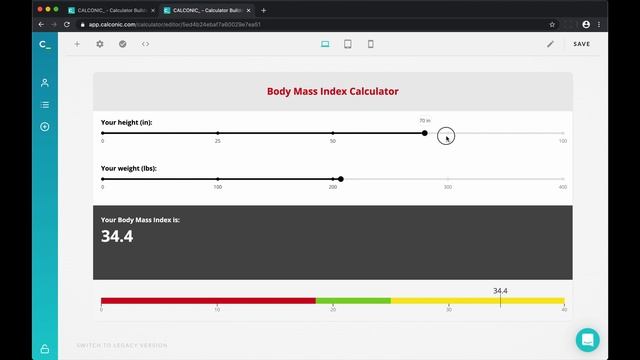Select the 34.4 BMI result value
Image resolution: width=640 pixels, height=360 pixels.
click(117, 236)
